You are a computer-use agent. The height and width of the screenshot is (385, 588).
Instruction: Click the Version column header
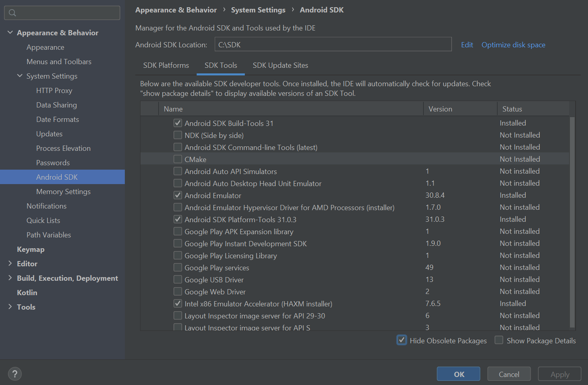pos(460,109)
